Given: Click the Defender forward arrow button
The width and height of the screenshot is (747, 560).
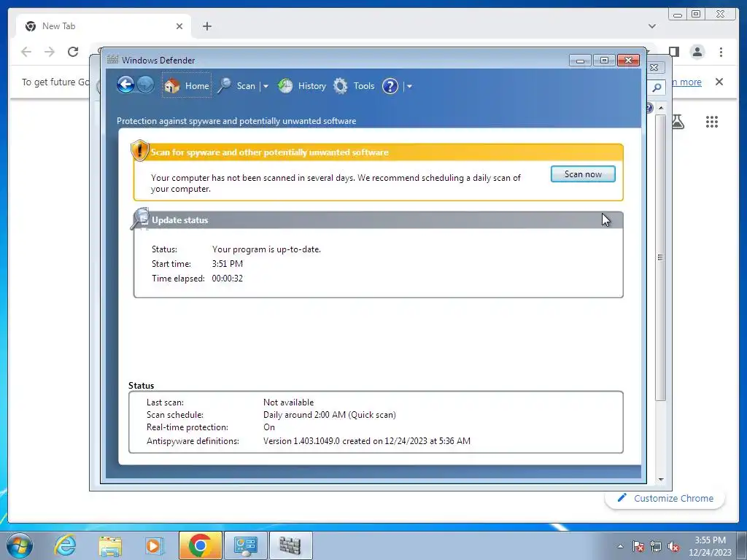Looking at the screenshot, I should pos(145,85).
